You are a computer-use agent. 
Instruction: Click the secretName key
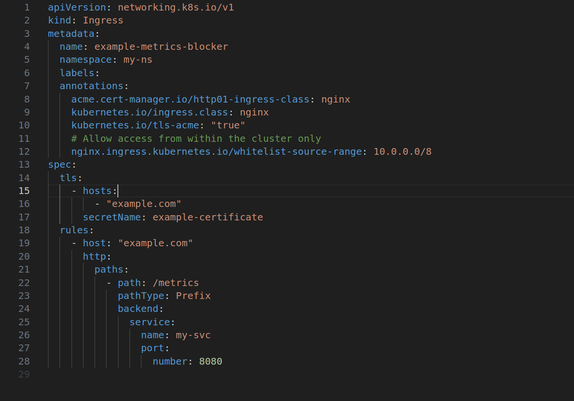click(112, 217)
